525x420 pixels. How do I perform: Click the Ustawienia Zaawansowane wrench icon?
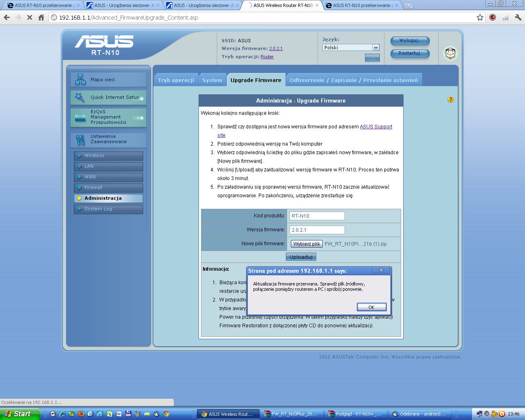tap(80, 139)
